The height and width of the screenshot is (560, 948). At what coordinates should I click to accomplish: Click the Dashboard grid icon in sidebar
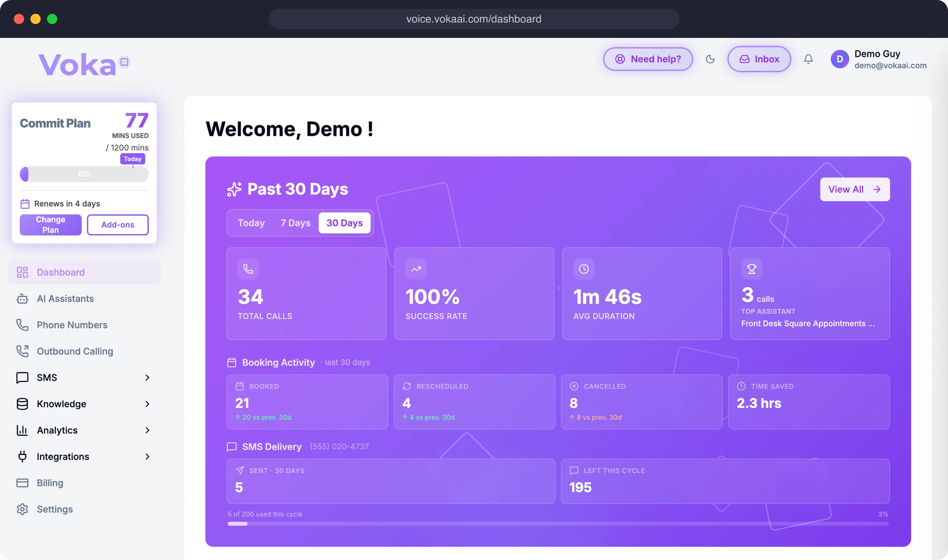(x=22, y=272)
